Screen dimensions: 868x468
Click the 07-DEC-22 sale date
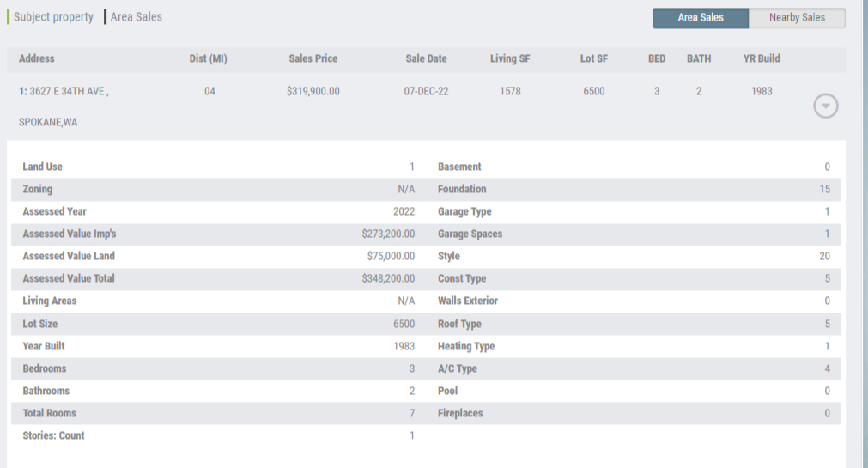pyautogui.click(x=426, y=91)
